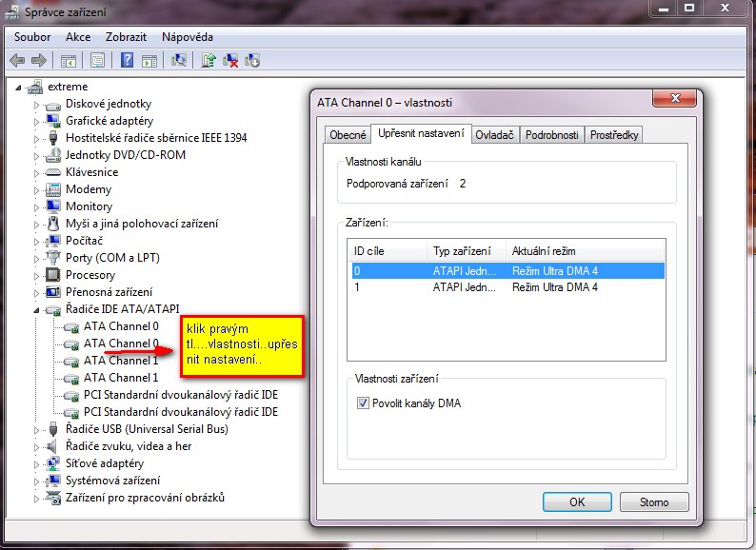
Task: Click the Grafické adaptéry icon in the tree
Action: (52, 121)
